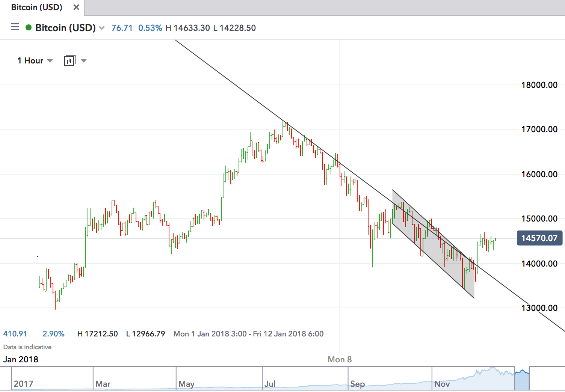Click the 2017 marker in timeline navigator
565x392 pixels.
[x=24, y=384]
